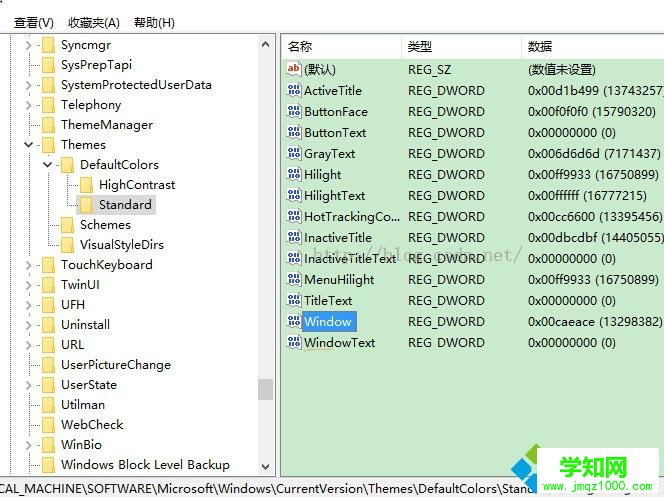Image resolution: width=664 pixels, height=498 pixels.
Task: Click the ThemeManager folder icon
Action: click(x=48, y=125)
